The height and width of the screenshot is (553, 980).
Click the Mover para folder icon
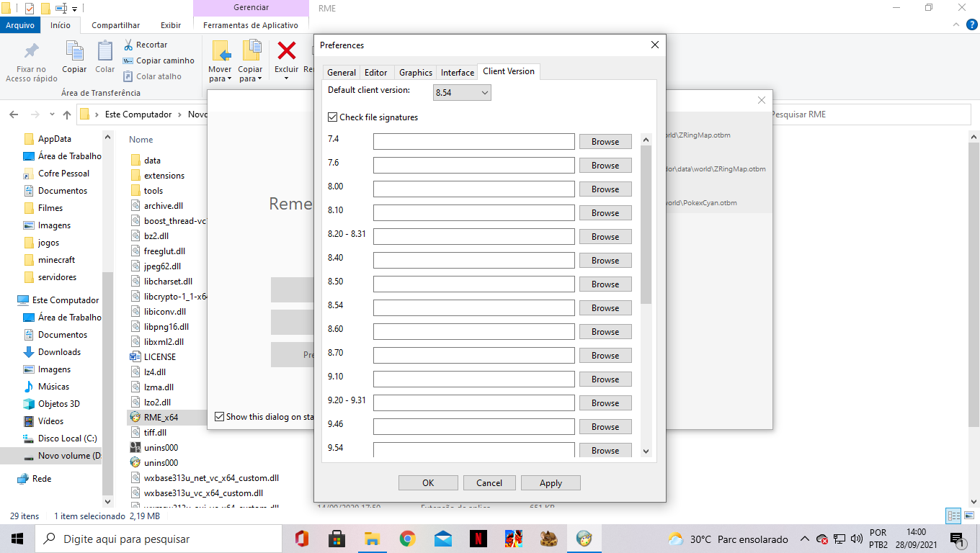tap(220, 51)
